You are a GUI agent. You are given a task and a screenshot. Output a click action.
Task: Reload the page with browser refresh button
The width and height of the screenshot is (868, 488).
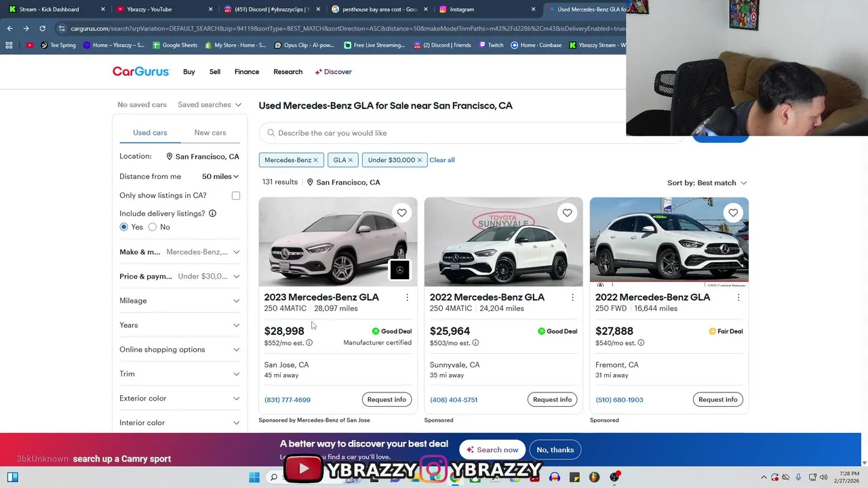42,28
